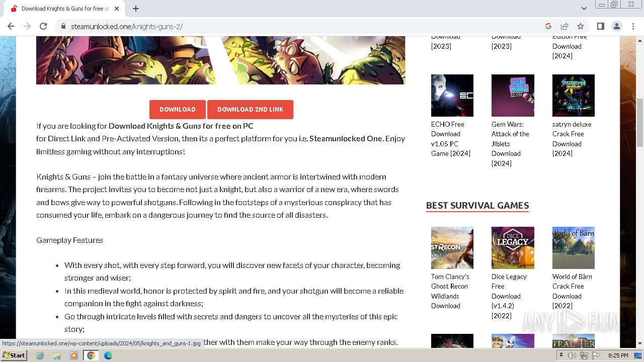This screenshot has width=644, height=362.
Task: Open Gem Wars: Attack of the Jiblets link
Action: (x=510, y=144)
